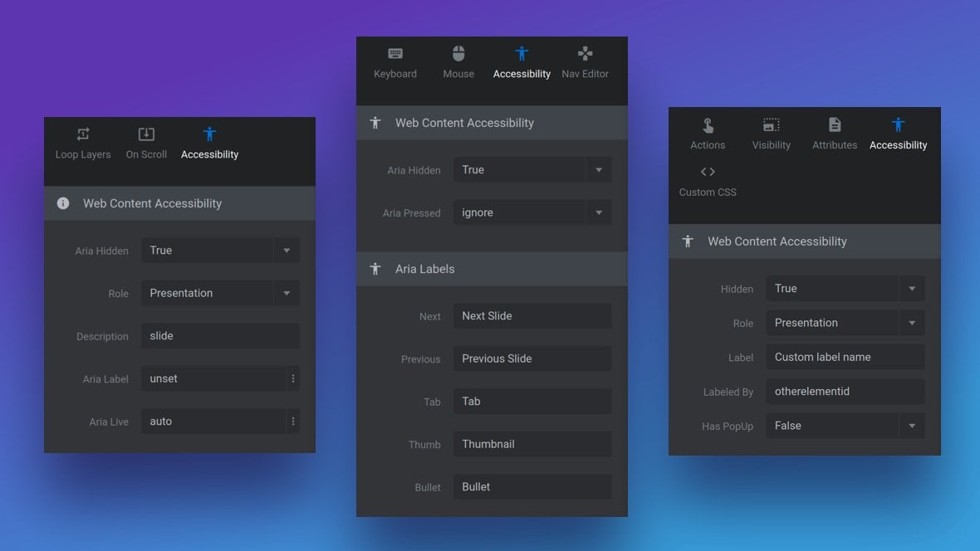Click right panel Web Content Accessibility header
The height and width of the screenshot is (551, 980).
[805, 241]
